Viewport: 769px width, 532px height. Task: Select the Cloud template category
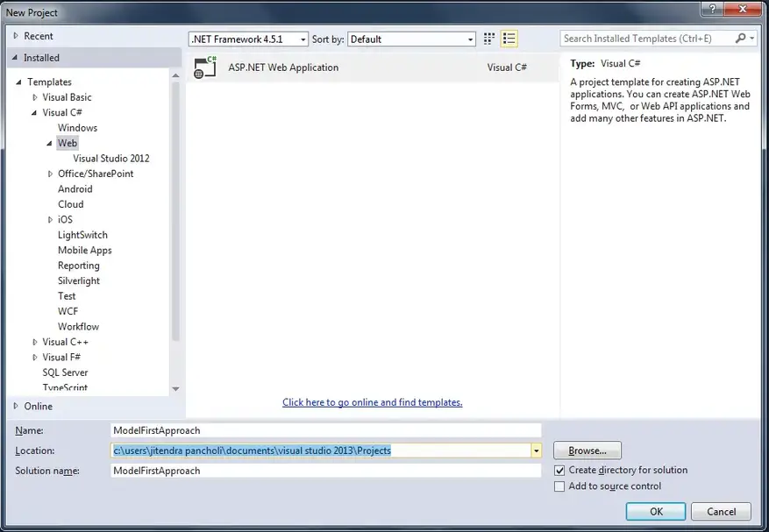(71, 204)
